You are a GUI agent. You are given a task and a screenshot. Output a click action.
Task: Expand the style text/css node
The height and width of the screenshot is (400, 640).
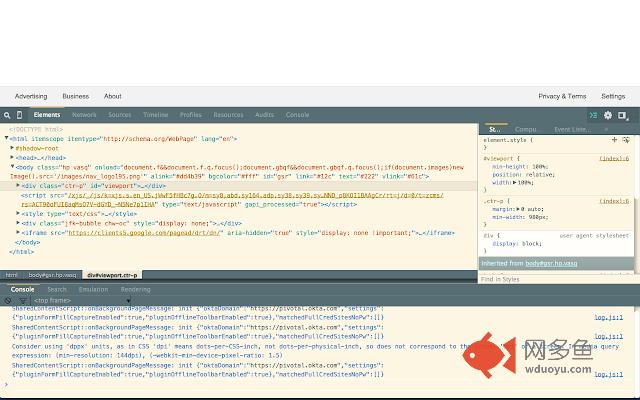pyautogui.click(x=18, y=213)
